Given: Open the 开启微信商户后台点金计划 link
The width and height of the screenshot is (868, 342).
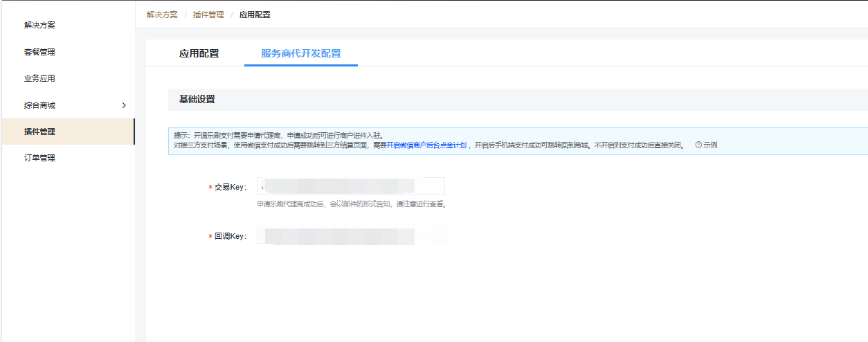Looking at the screenshot, I should pos(429,145).
